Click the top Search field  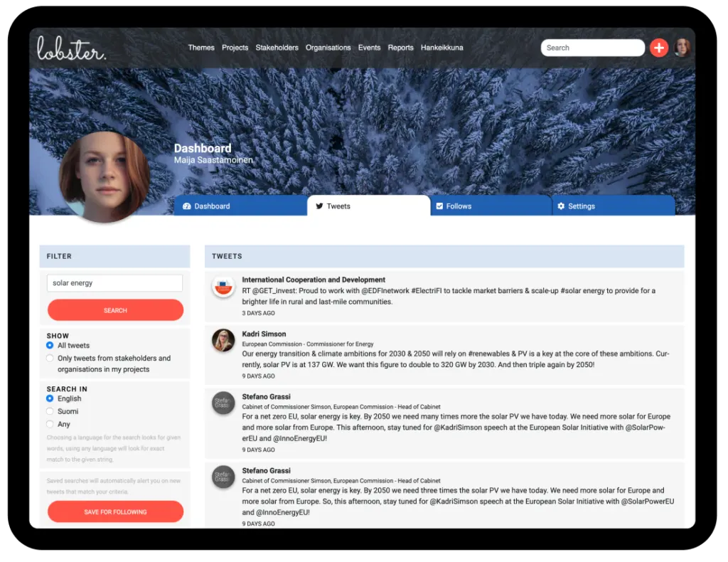click(x=593, y=48)
